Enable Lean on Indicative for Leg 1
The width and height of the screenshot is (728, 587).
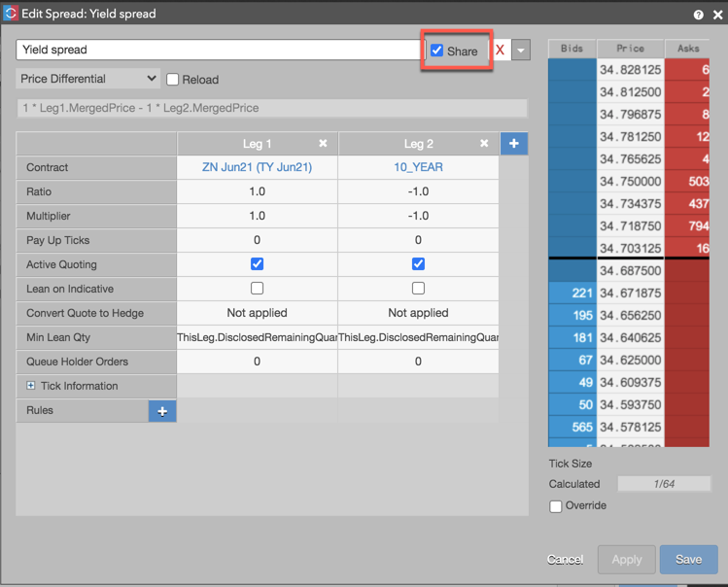(257, 289)
